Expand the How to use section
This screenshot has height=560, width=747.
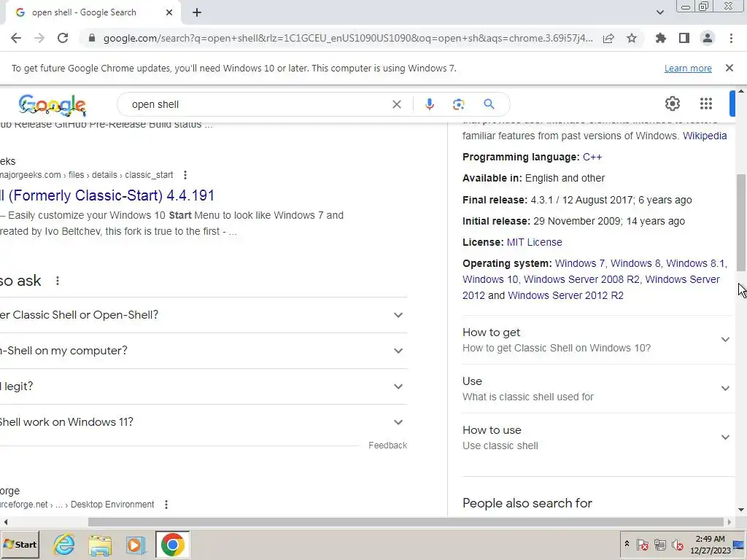pyautogui.click(x=597, y=437)
